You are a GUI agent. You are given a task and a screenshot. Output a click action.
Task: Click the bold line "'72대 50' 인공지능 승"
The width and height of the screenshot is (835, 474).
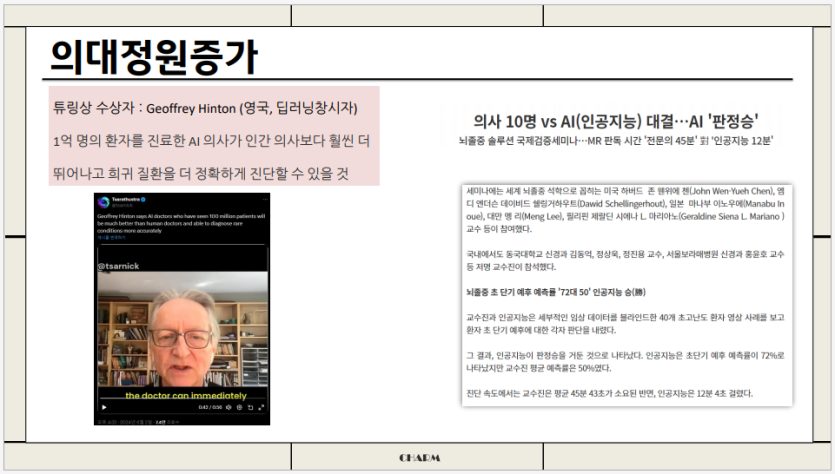click(x=555, y=292)
